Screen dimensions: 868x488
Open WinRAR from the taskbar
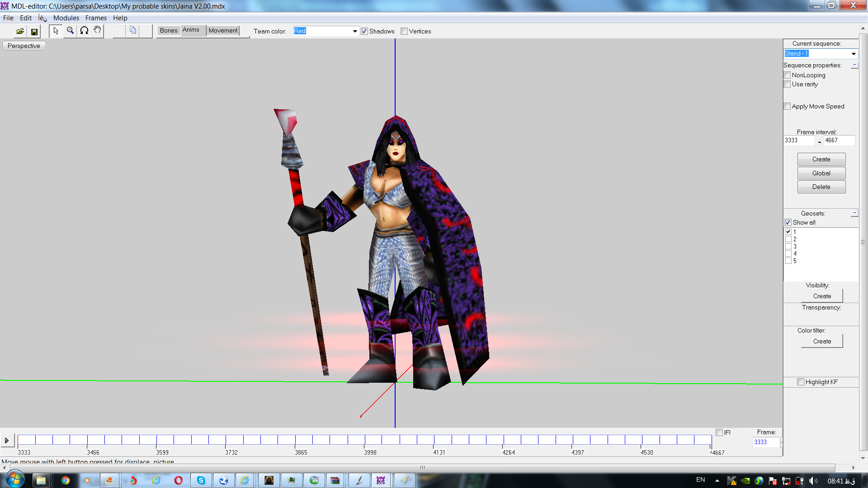point(335,480)
